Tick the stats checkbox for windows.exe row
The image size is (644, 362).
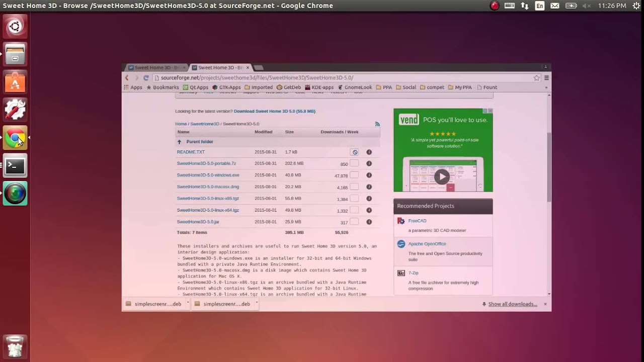coord(354,175)
